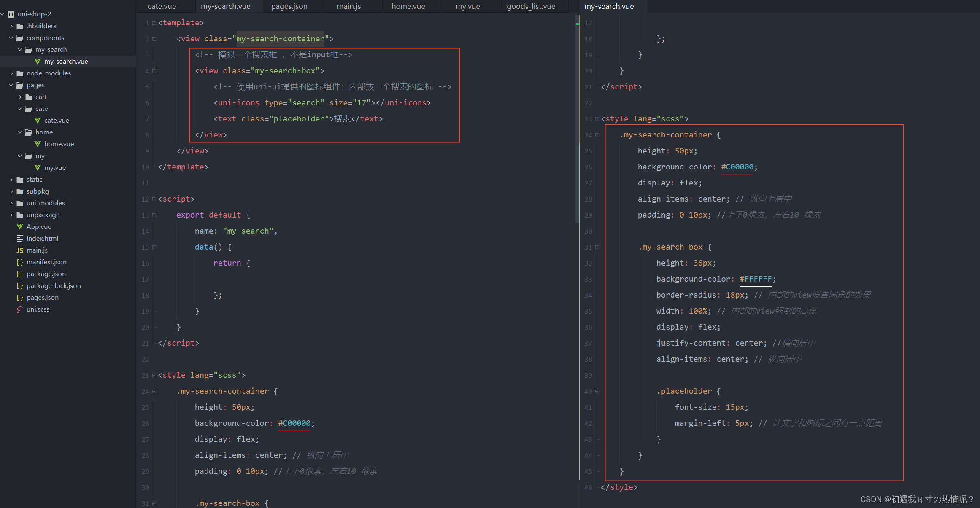The width and height of the screenshot is (980, 508).
Task: Expand the node_modules folder arrow
Action: coord(11,73)
